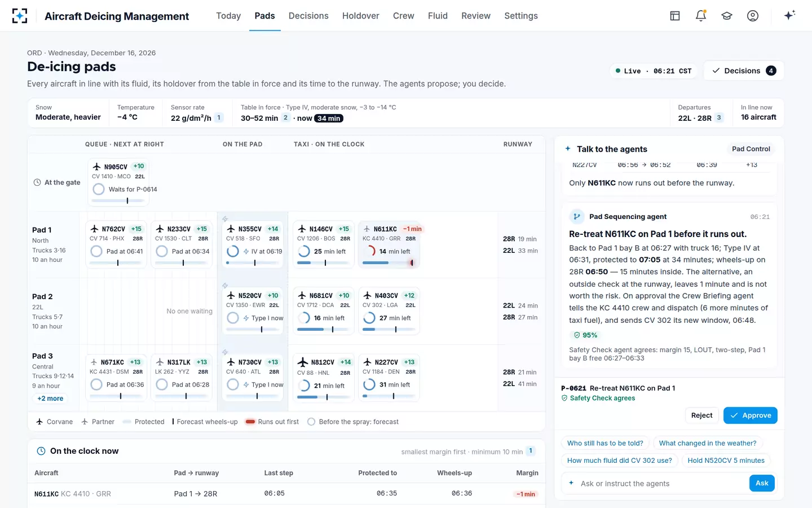
Task: Click the lightning icon above N355CV card
Action: click(x=225, y=219)
